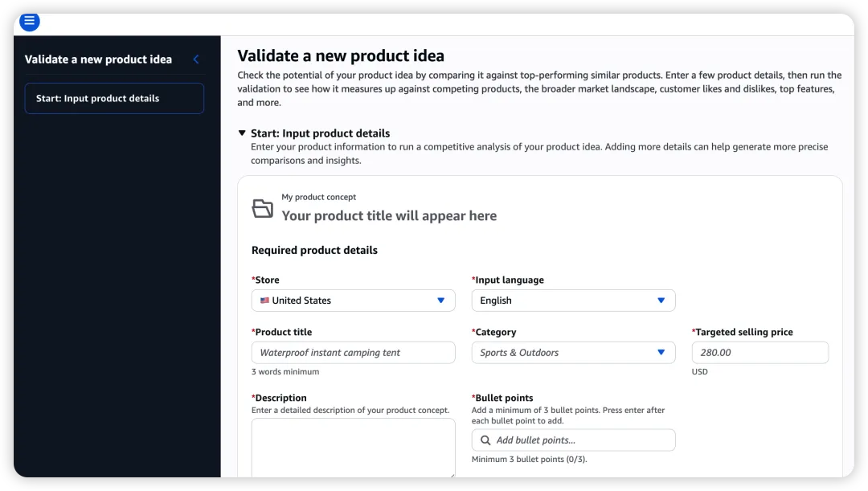Click the United States flag icon
This screenshot has width=868, height=491.
264,301
